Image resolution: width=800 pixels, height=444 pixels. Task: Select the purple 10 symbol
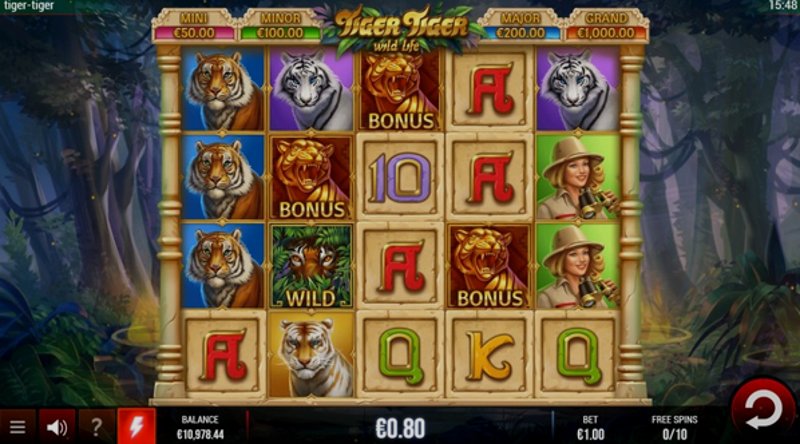tap(400, 177)
